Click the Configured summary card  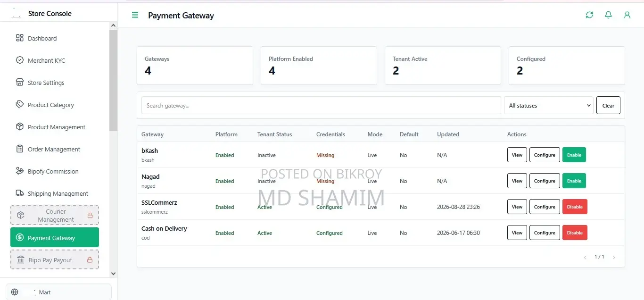point(567,66)
